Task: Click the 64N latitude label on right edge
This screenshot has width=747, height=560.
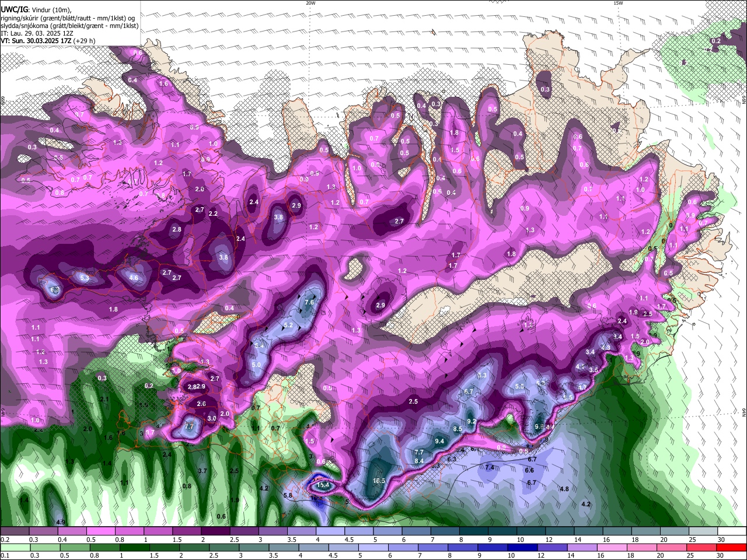Action: [744, 412]
